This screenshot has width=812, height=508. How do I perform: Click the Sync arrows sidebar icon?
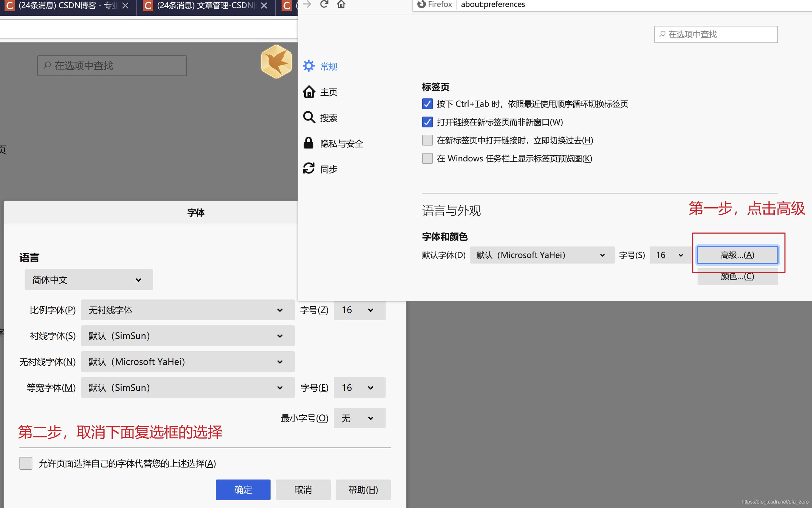309,169
